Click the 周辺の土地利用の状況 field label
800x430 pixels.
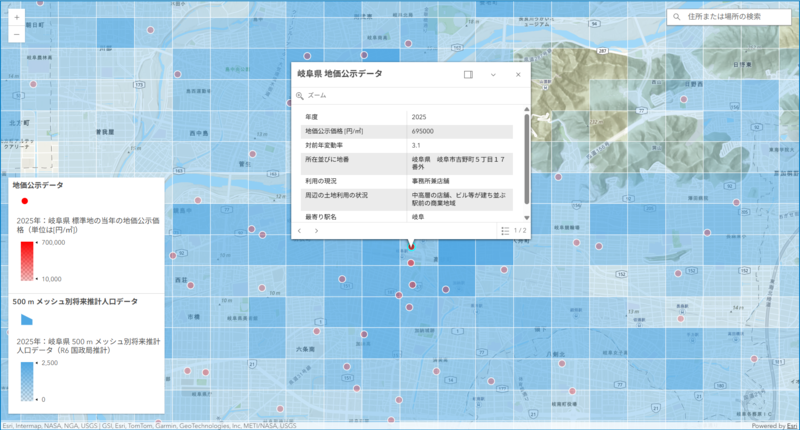pos(336,195)
